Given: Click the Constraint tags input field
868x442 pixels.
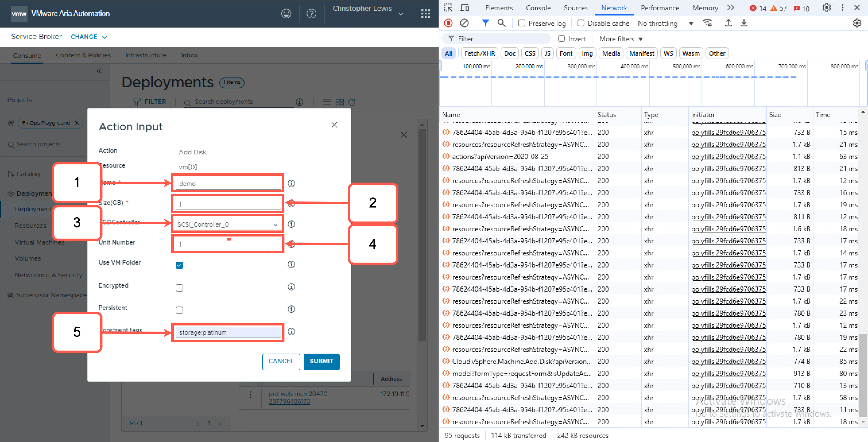Looking at the screenshot, I should tap(228, 333).
